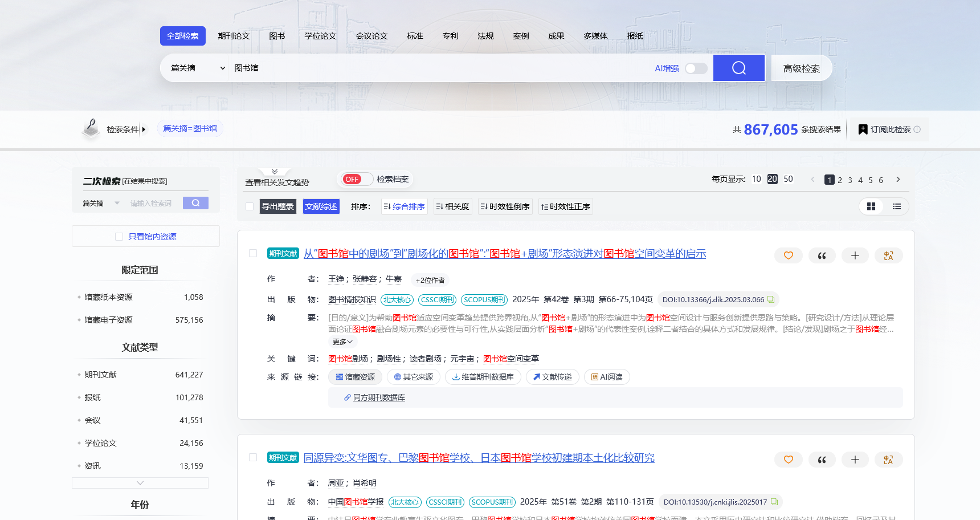Image resolution: width=980 pixels, height=520 pixels.
Task: 勾选只看馆内资源
Action: (x=119, y=236)
